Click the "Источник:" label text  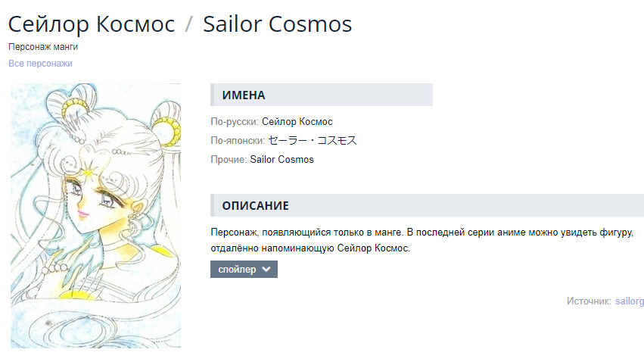pyautogui.click(x=589, y=301)
